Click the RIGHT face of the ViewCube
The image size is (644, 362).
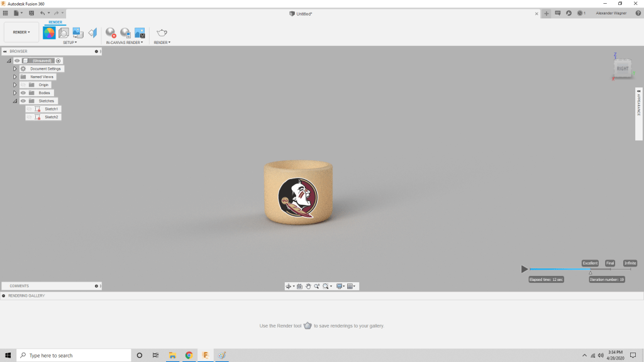point(622,69)
